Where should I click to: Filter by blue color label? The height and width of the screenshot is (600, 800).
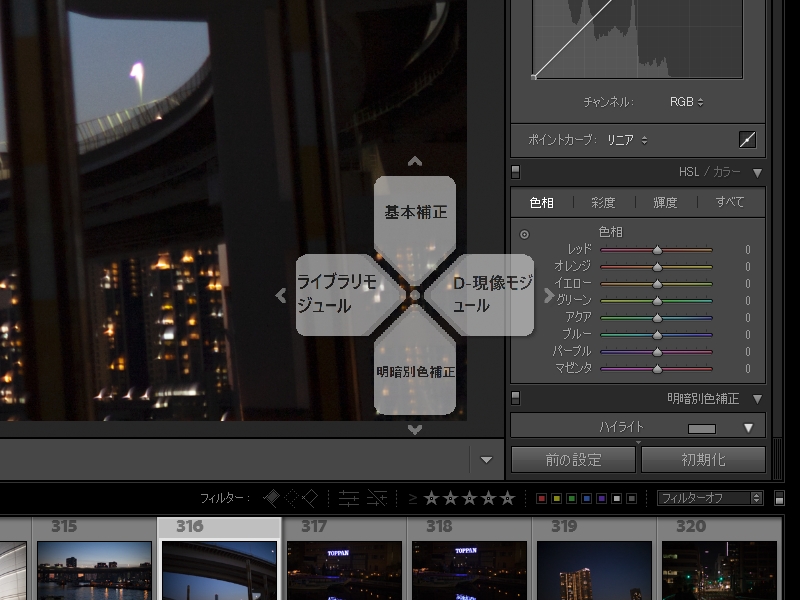point(587,498)
